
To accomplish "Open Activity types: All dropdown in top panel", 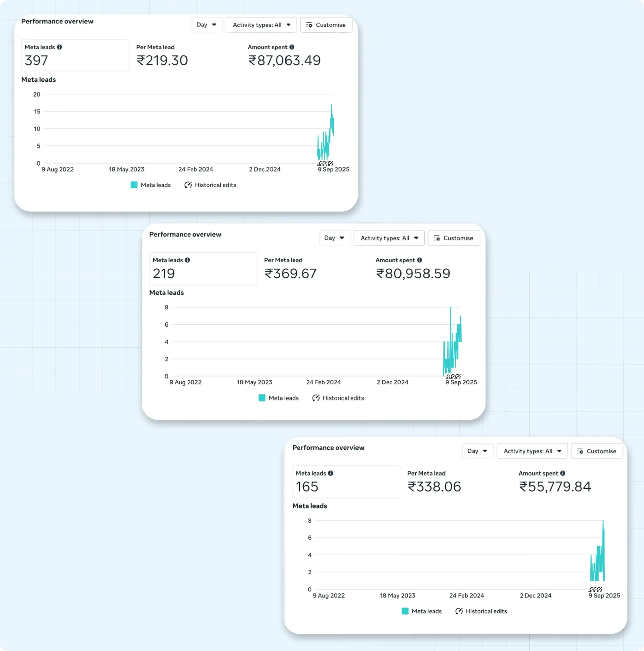I will tap(261, 25).
